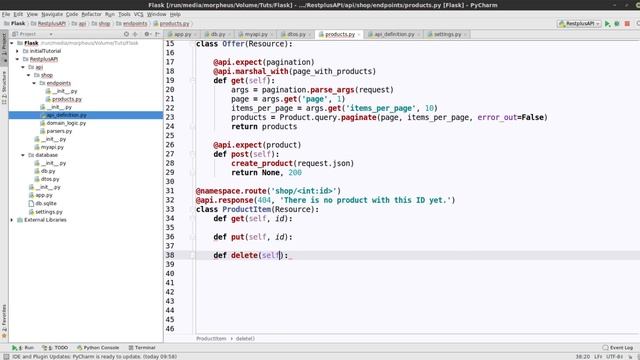640x360 pixels.
Task: Open the Run tool window
Action: point(23,348)
